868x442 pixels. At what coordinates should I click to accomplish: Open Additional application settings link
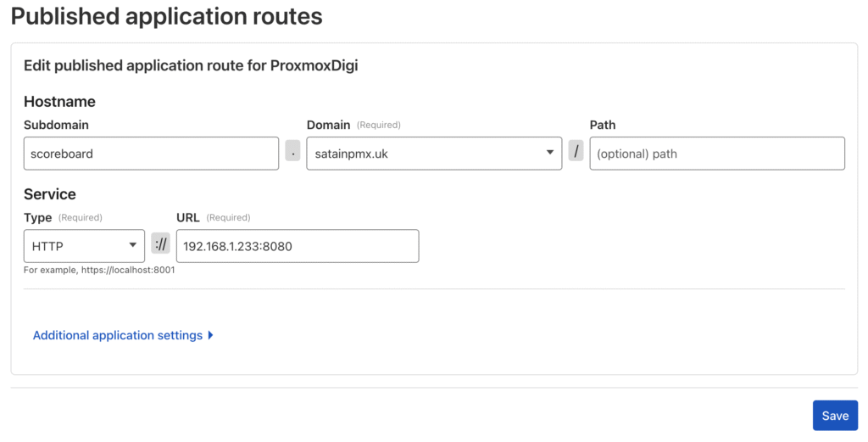click(x=118, y=335)
